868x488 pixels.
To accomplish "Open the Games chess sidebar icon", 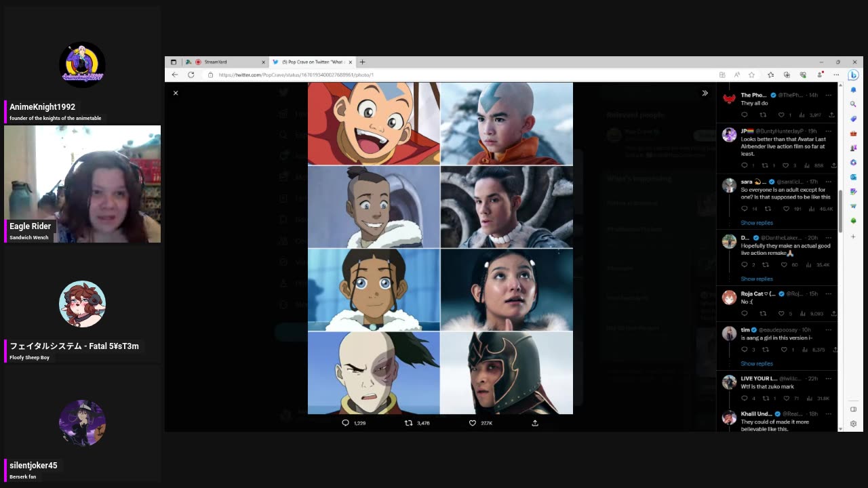I will coord(853,148).
